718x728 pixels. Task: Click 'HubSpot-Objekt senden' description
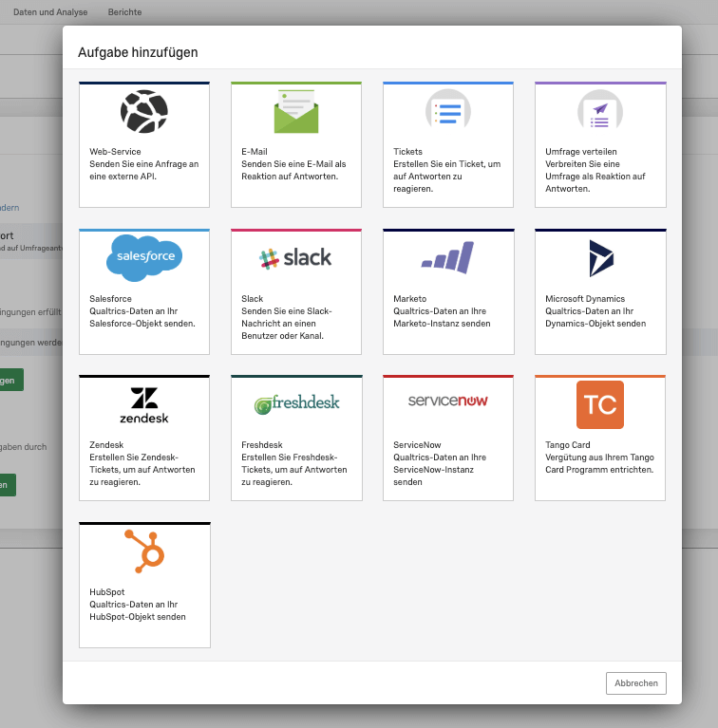(138, 610)
